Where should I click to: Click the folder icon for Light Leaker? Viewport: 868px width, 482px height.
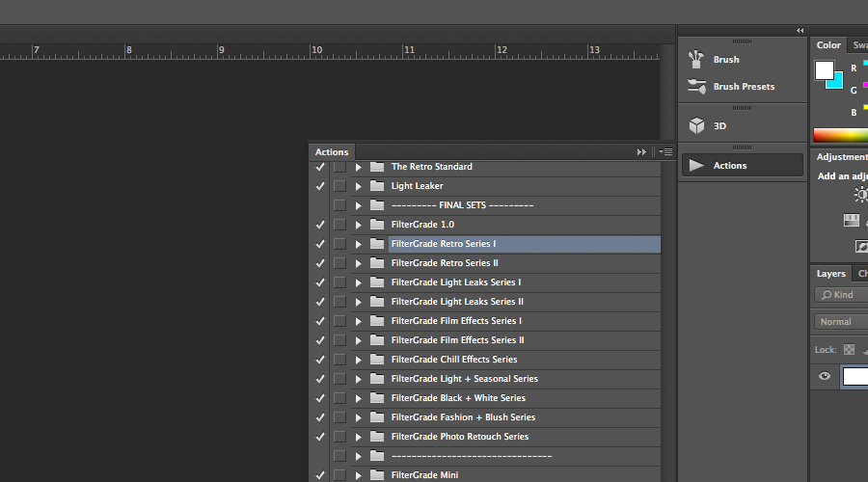pyautogui.click(x=377, y=186)
